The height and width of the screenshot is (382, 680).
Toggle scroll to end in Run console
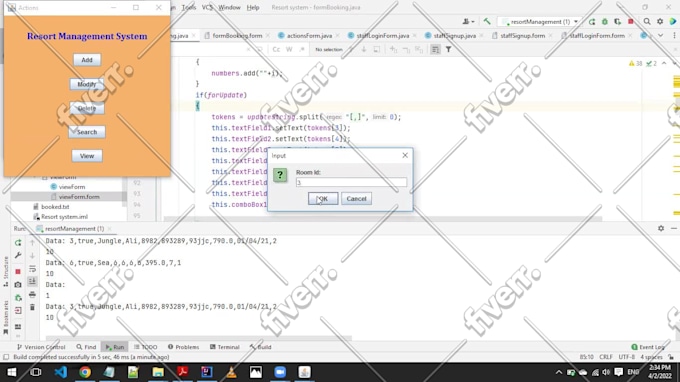point(33,281)
